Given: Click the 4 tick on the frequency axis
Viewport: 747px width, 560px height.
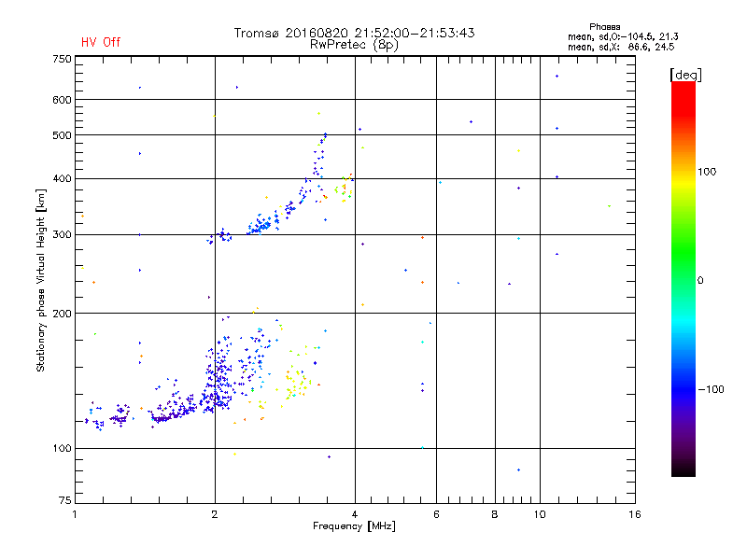Looking at the screenshot, I should pos(355,514).
